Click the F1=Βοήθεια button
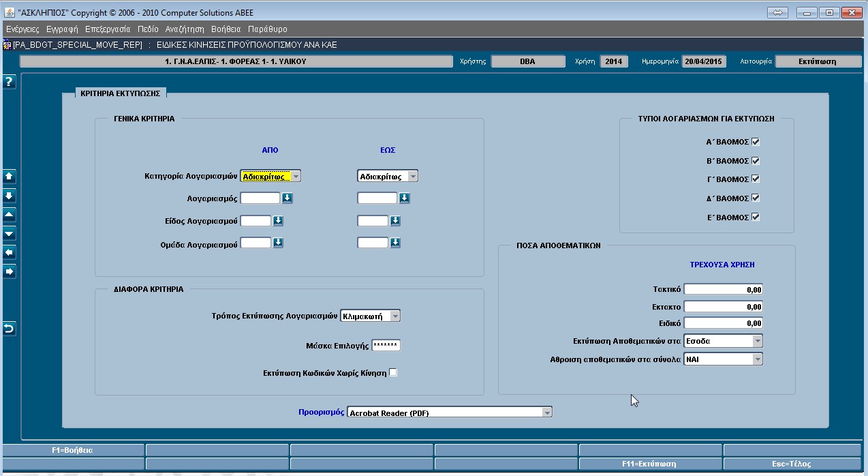The image size is (868, 476). (x=73, y=450)
